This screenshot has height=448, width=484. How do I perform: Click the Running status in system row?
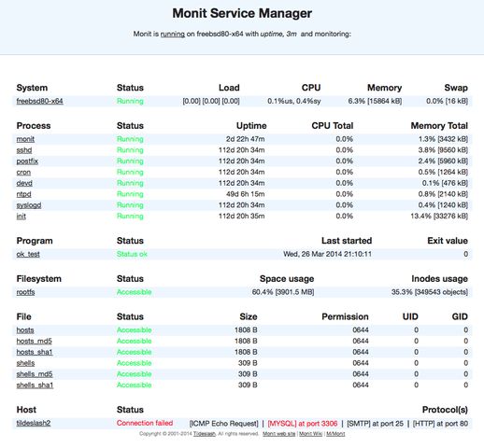(130, 101)
